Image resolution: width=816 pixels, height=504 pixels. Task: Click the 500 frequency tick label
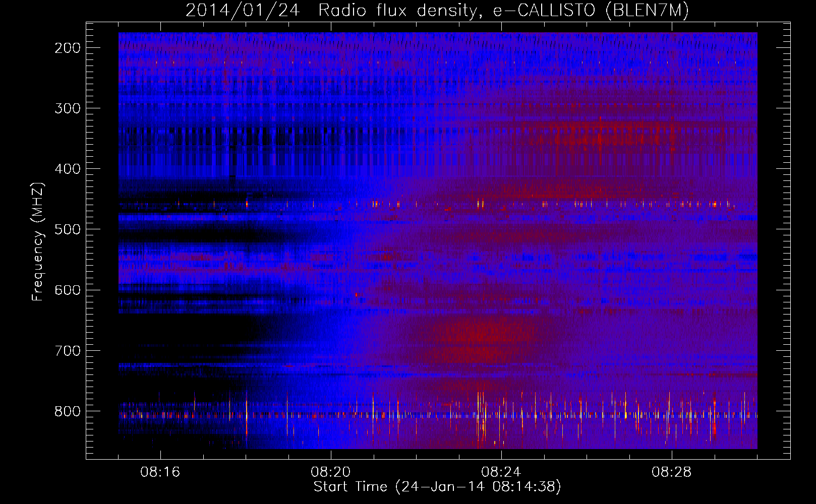[x=68, y=229]
